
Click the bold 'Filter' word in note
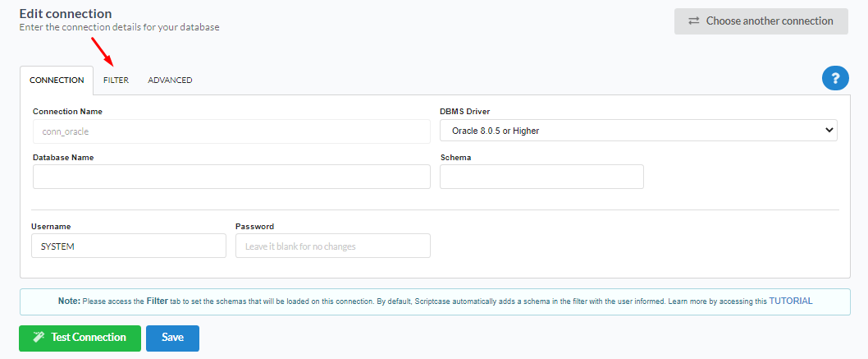coord(157,301)
